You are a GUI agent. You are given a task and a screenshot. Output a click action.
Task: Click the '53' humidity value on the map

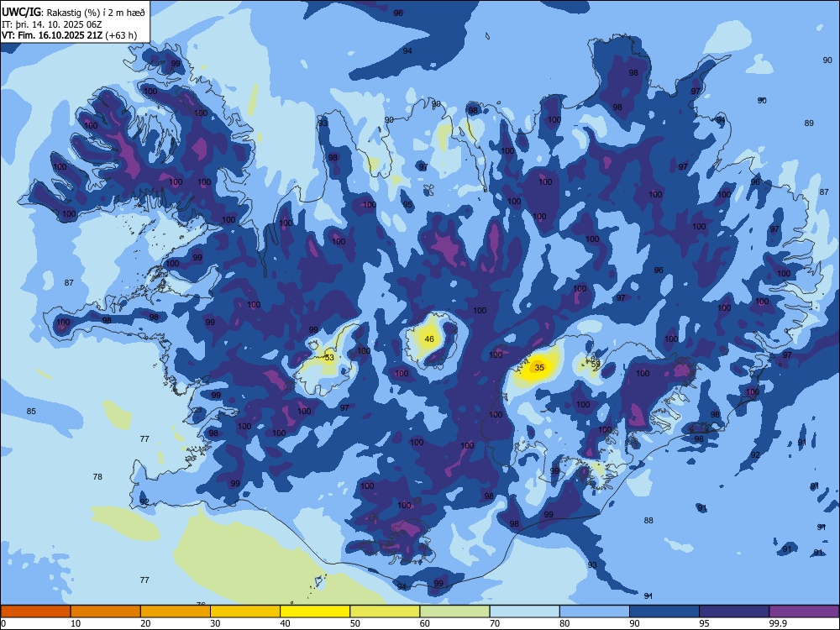[x=329, y=358]
